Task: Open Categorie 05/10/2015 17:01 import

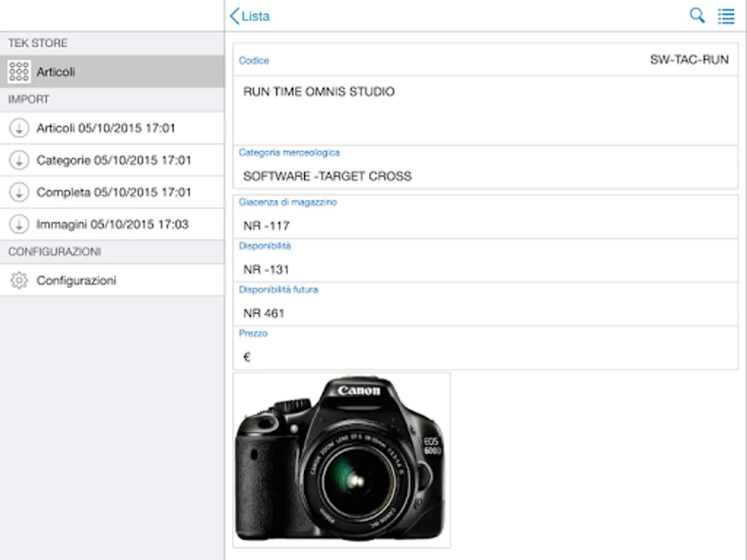Action: click(x=112, y=161)
